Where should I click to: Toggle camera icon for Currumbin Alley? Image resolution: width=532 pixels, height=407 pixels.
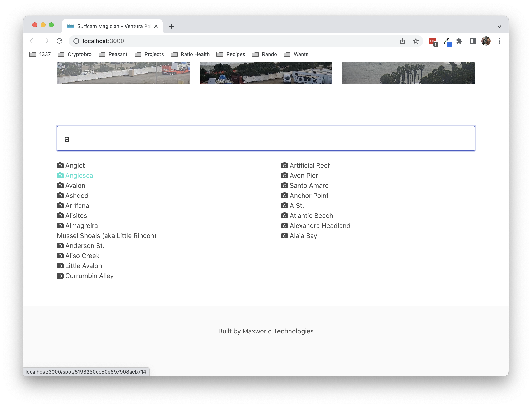point(60,275)
